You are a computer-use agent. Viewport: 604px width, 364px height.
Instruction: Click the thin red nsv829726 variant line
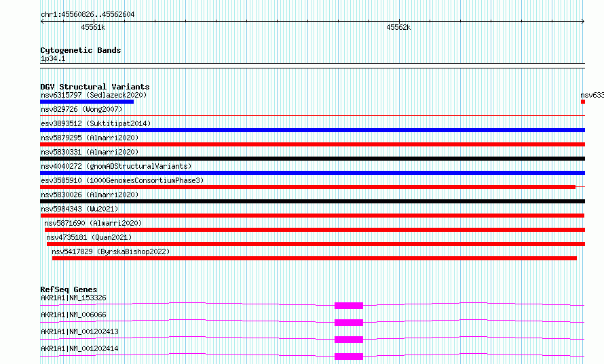coord(312,115)
